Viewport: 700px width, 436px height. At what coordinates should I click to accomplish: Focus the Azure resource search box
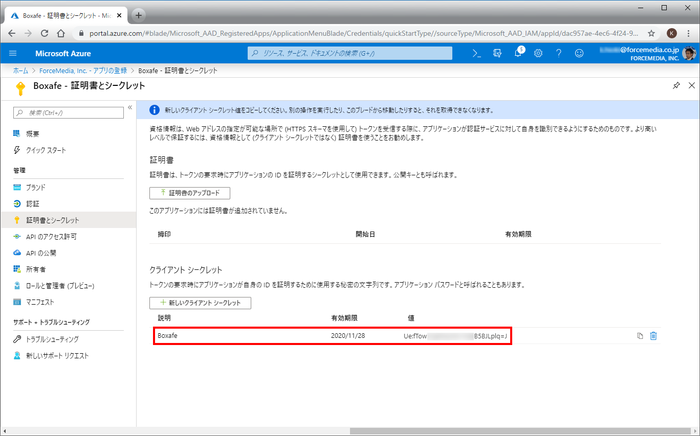click(350, 53)
